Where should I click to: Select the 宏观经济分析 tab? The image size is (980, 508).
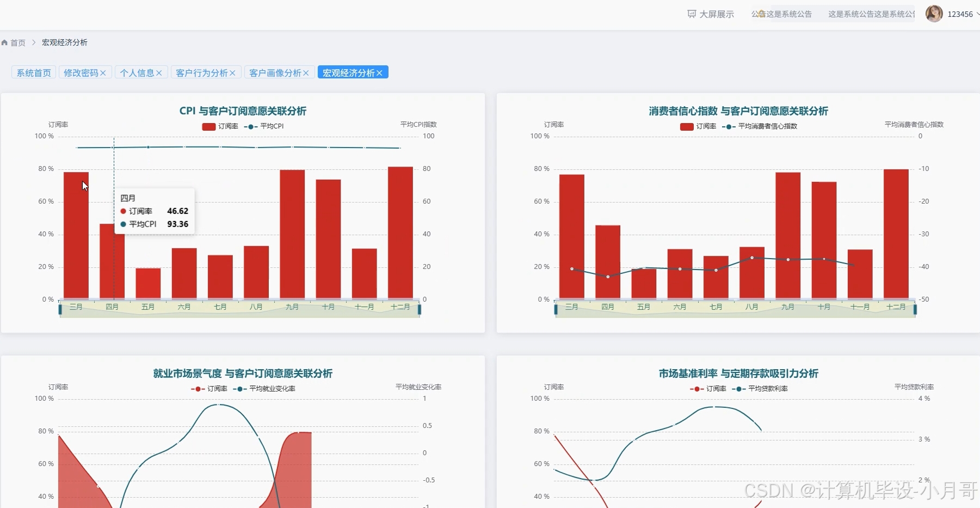click(349, 73)
